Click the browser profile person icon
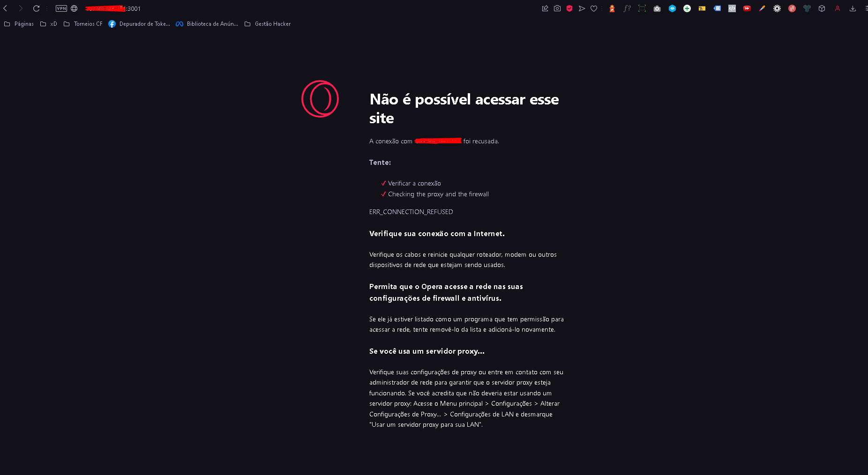The width and height of the screenshot is (868, 475). click(x=838, y=8)
